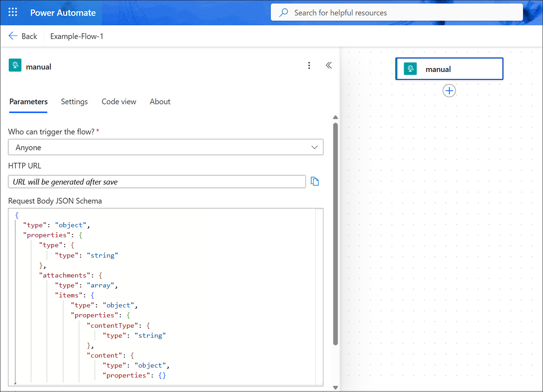Click the search magnifier icon

283,12
